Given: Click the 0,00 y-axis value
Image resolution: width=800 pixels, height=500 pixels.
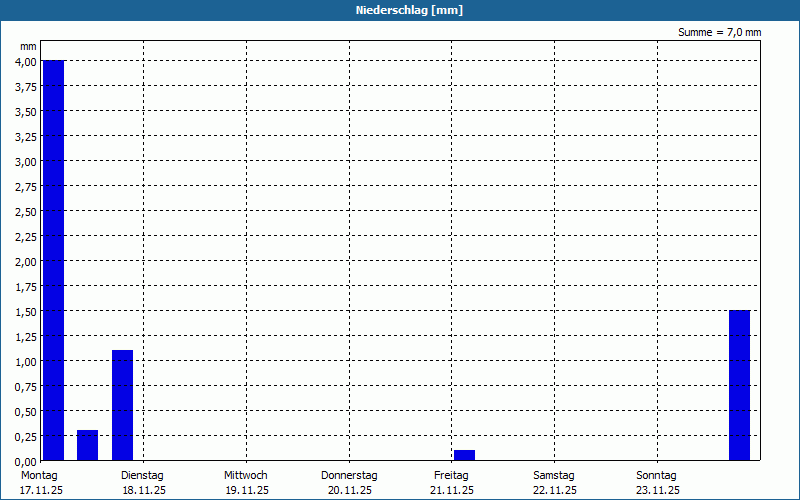Looking at the screenshot, I should click(x=26, y=462).
